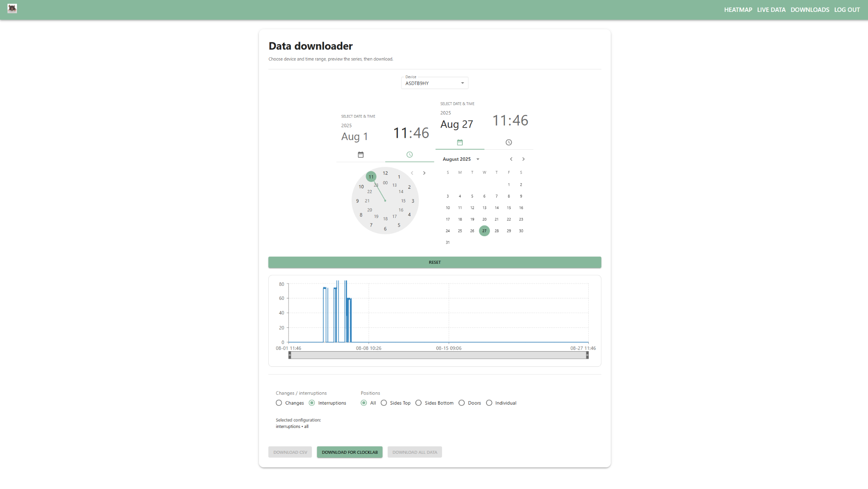Go to the Downloads page
The width and height of the screenshot is (868, 489).
810,10
